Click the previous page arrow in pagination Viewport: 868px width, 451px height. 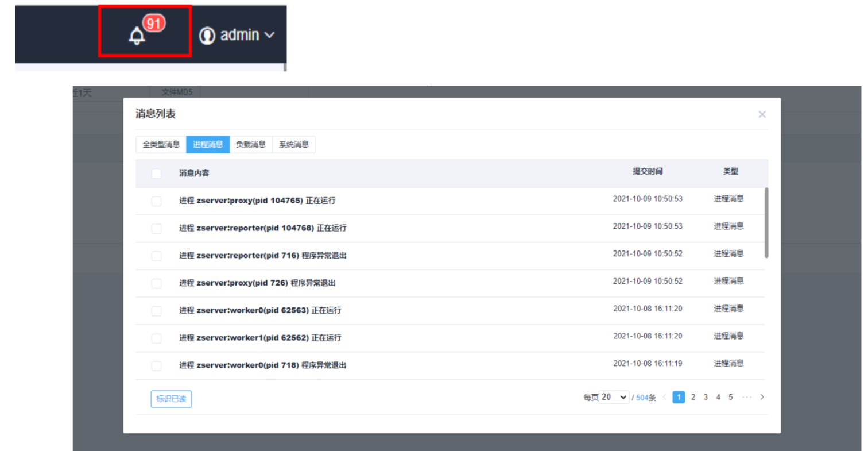(x=665, y=397)
